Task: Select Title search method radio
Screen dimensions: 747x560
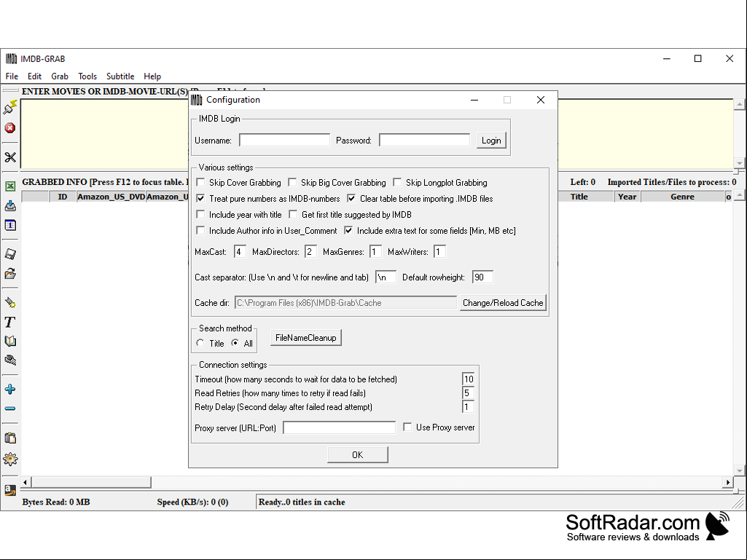Action: [200, 343]
